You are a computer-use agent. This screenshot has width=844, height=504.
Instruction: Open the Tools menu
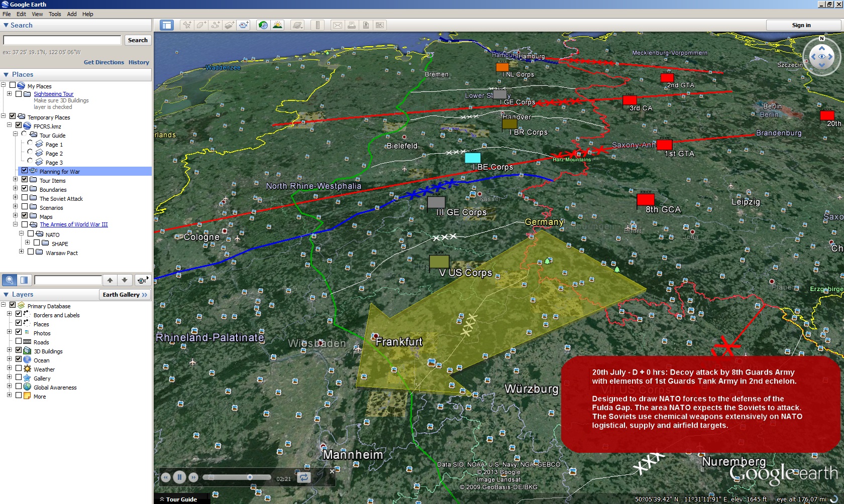coord(55,14)
